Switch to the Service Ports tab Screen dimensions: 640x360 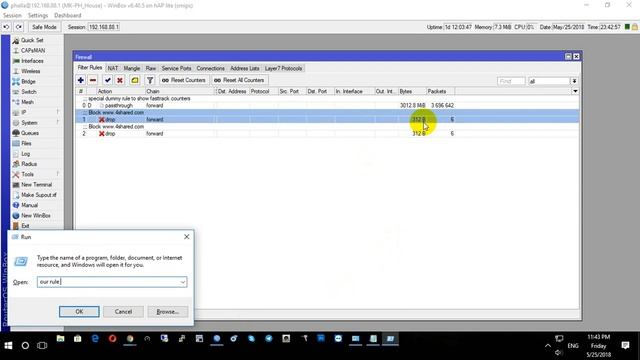[x=176, y=69]
